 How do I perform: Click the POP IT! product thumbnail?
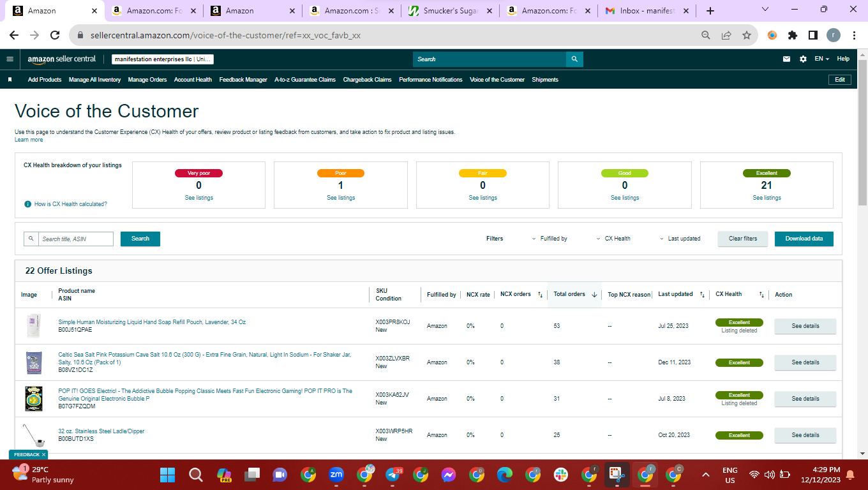pos(34,399)
